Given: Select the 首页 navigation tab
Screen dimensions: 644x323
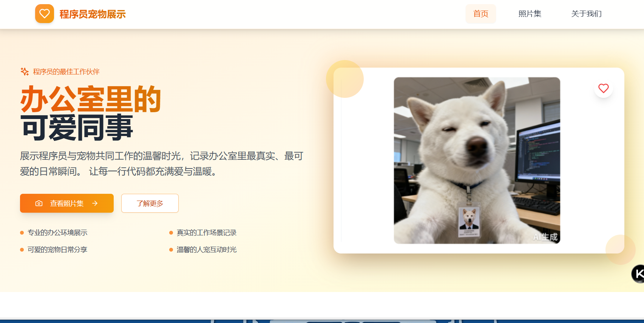Looking at the screenshot, I should 480,14.
